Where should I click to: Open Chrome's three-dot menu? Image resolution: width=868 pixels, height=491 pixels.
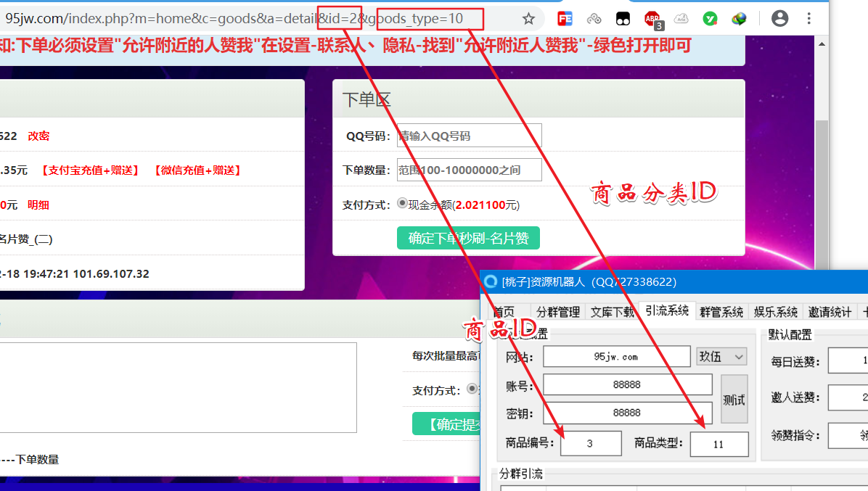808,19
